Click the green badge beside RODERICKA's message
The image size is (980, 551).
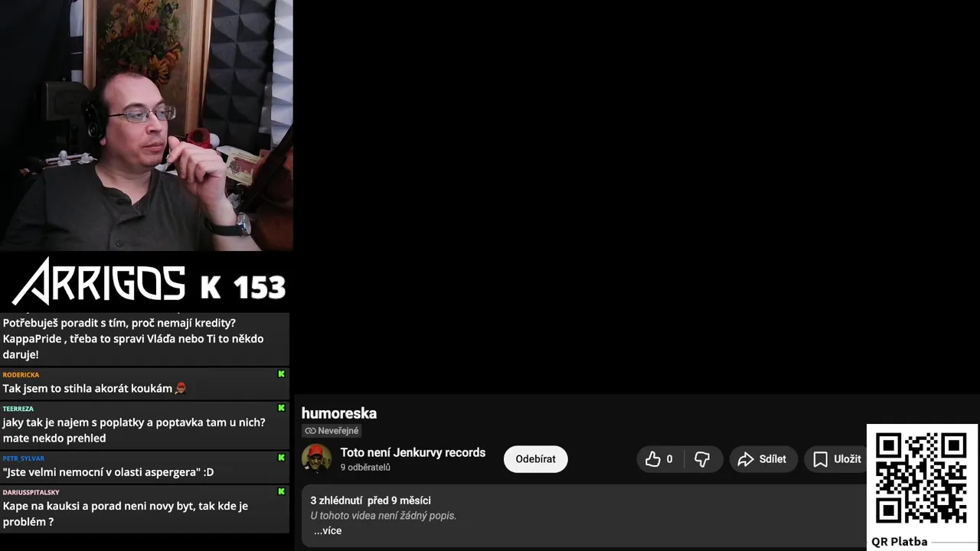tap(281, 374)
